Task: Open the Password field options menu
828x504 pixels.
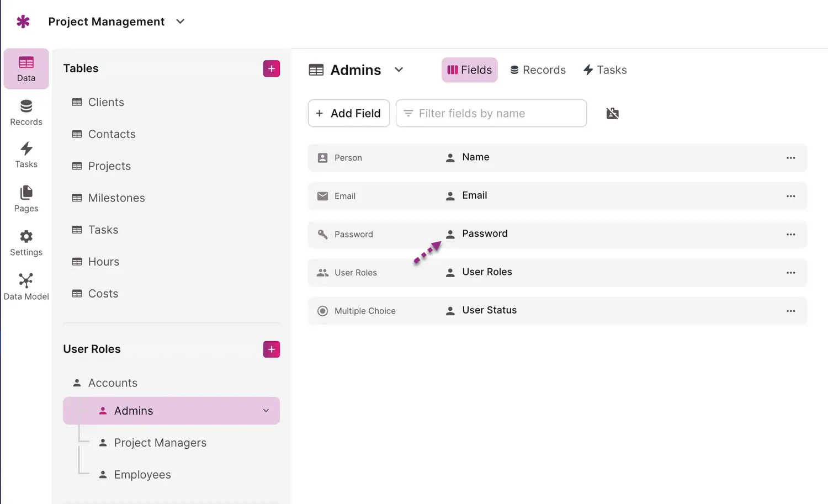Action: pyautogui.click(x=790, y=235)
